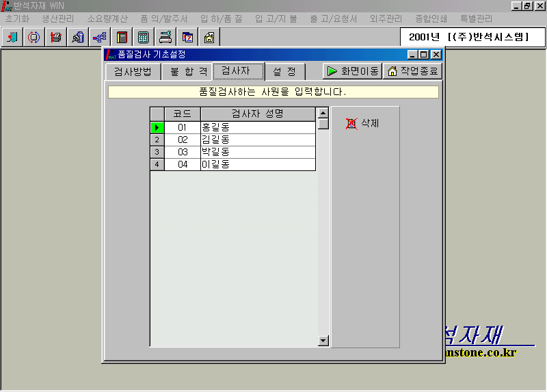Open the notebook toolbar icon
This screenshot has width=547, height=392.
(122, 37)
